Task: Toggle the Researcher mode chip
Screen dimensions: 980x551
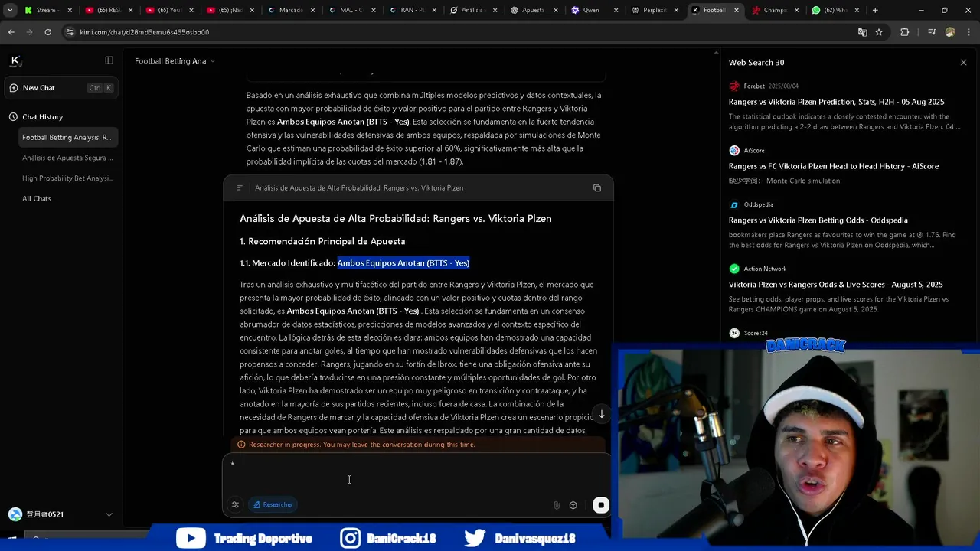Action: click(x=273, y=505)
